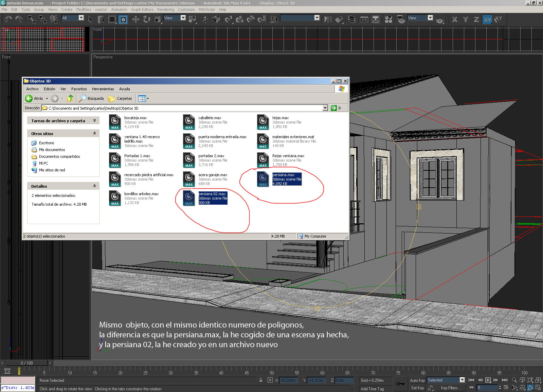
Task: Click the Undo arrow in the toolbar
Action: click(8, 19)
